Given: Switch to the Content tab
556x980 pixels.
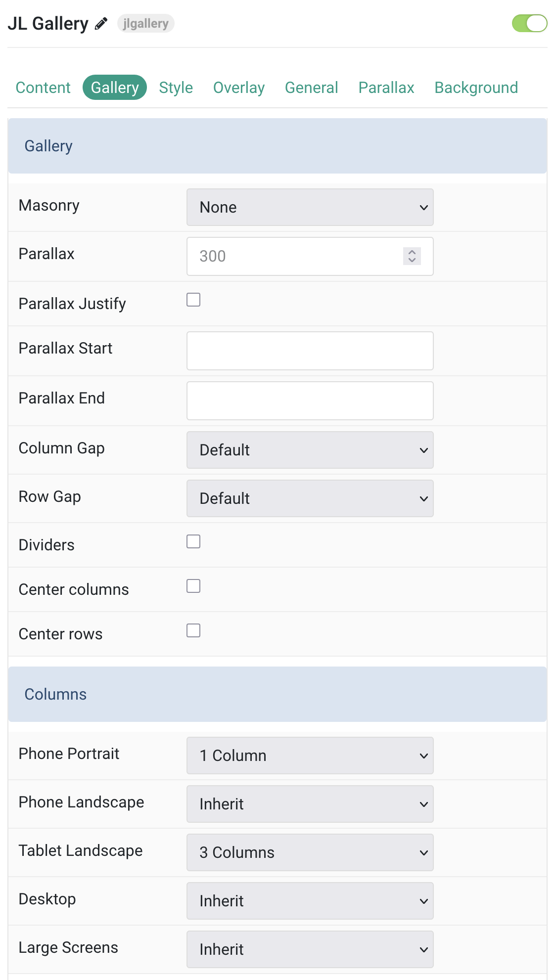Looking at the screenshot, I should click(43, 88).
